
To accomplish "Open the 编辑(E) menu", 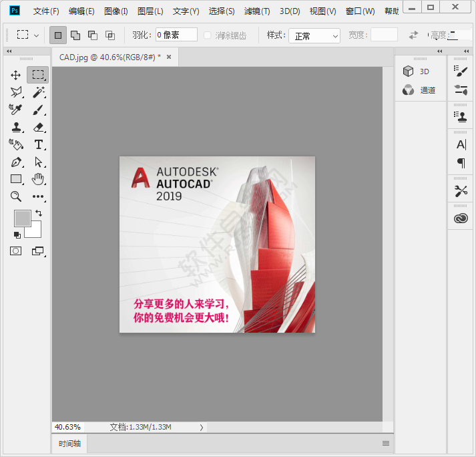I will (x=81, y=11).
